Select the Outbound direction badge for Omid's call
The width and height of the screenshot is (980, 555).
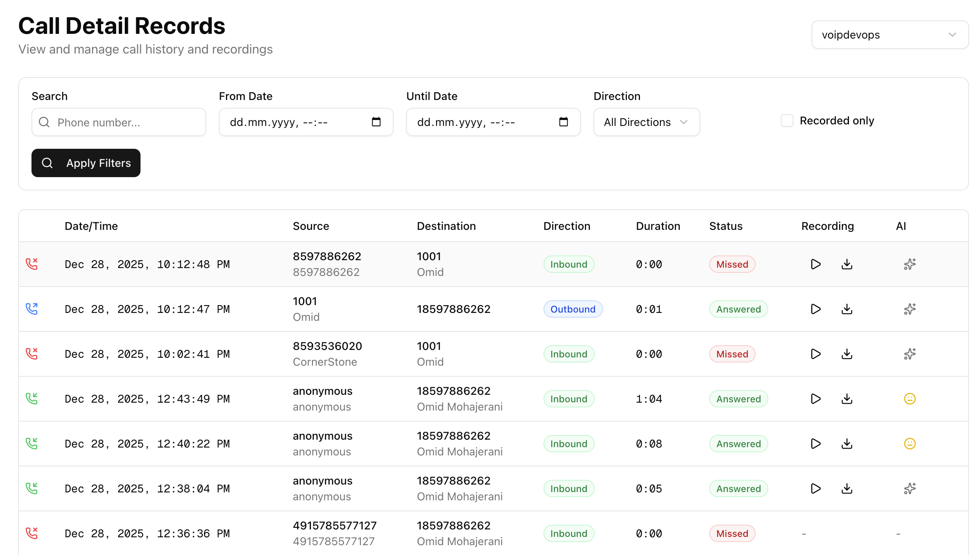coord(573,309)
